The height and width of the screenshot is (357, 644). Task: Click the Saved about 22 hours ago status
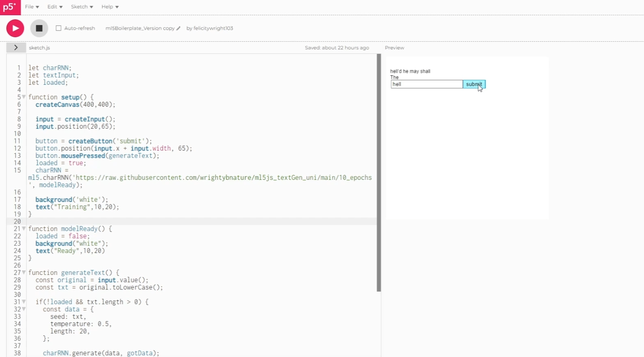(337, 48)
